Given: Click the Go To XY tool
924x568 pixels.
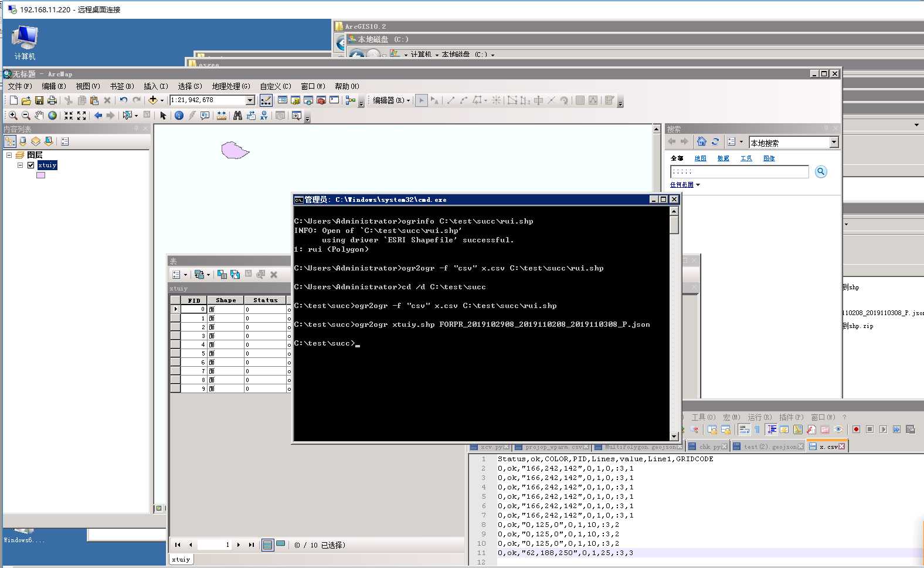Looking at the screenshot, I should [x=264, y=116].
